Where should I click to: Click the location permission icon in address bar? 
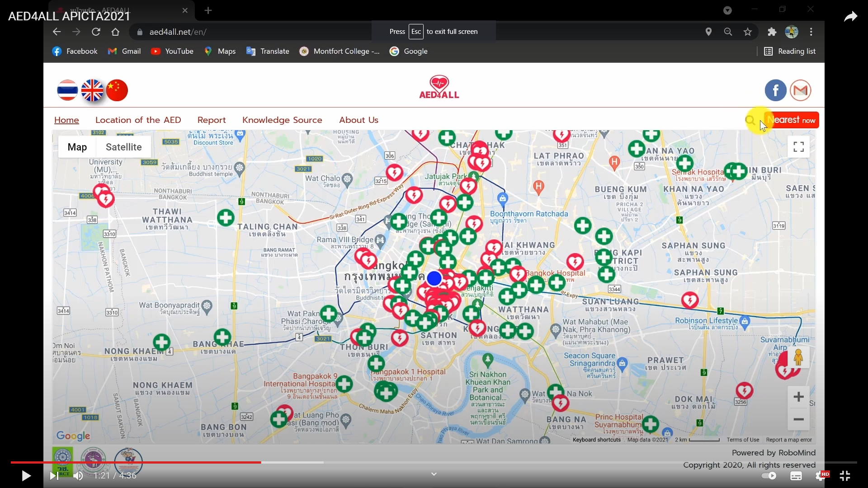708,32
